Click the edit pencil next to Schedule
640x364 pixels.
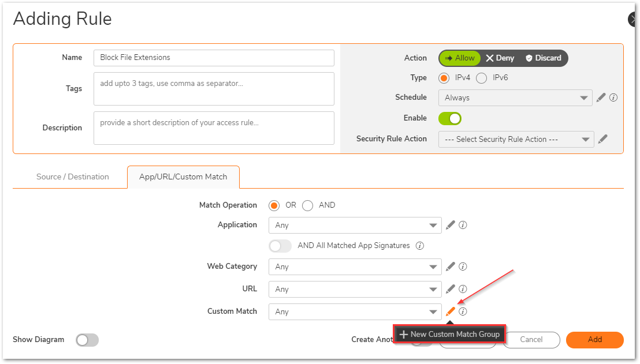pos(601,97)
